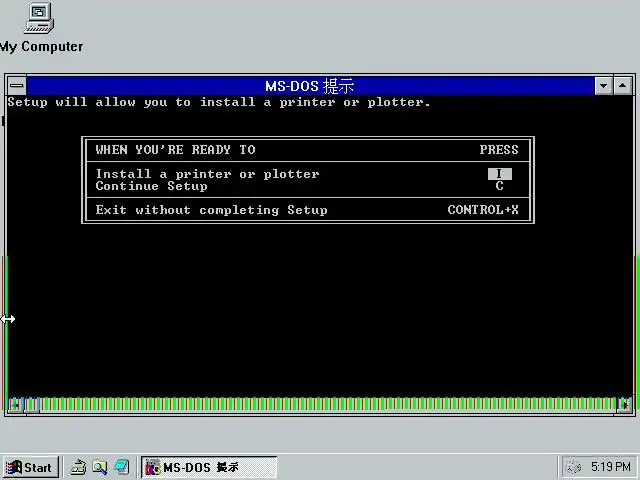Click the system tray icon beside clock
Viewport: 640px width, 480px height.
574,467
